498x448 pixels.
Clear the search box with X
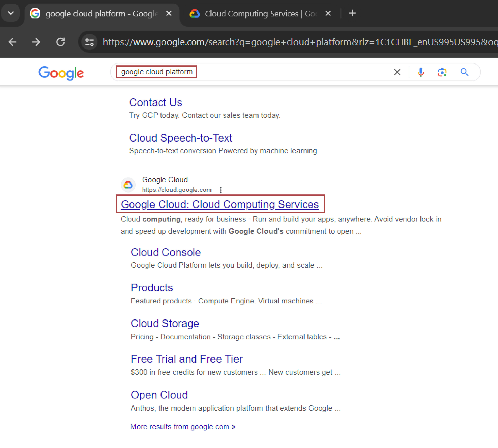(x=397, y=72)
